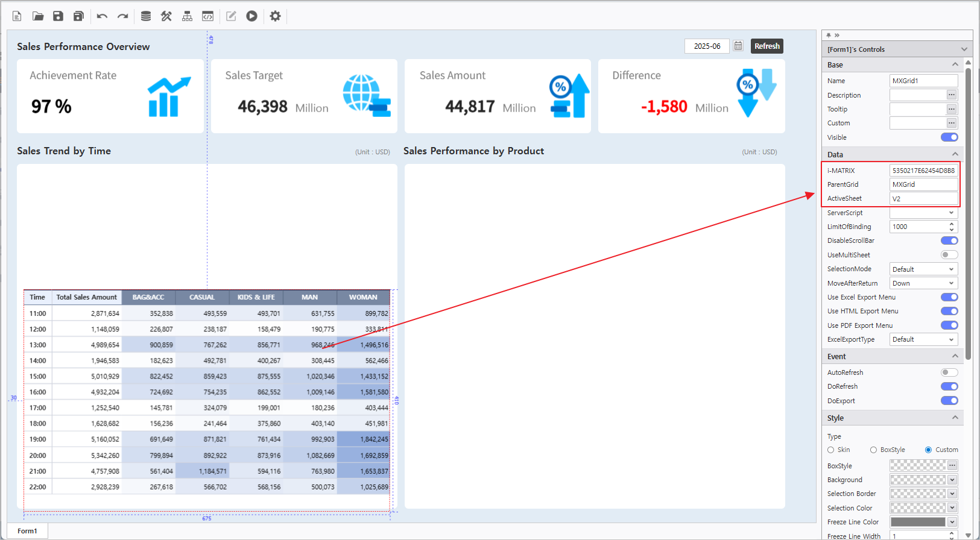Click the Save All toolbar icon
980x540 pixels.
pyautogui.click(x=78, y=16)
